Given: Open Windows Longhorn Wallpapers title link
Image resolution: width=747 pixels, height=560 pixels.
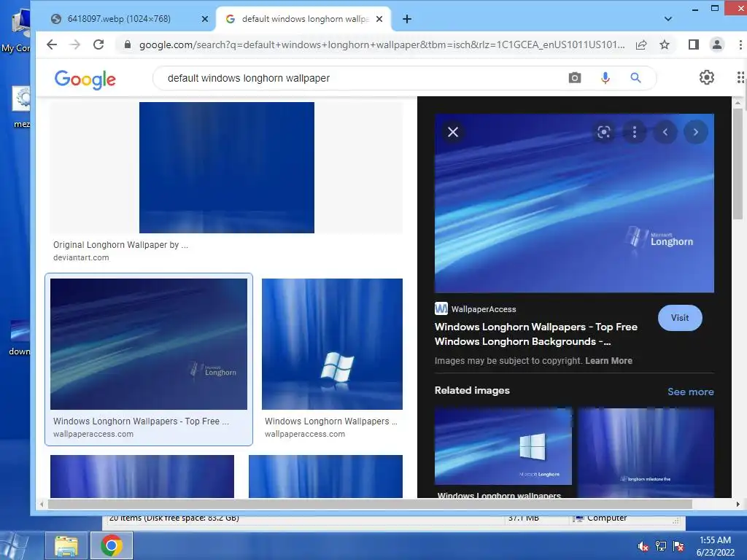Looking at the screenshot, I should click(x=536, y=334).
